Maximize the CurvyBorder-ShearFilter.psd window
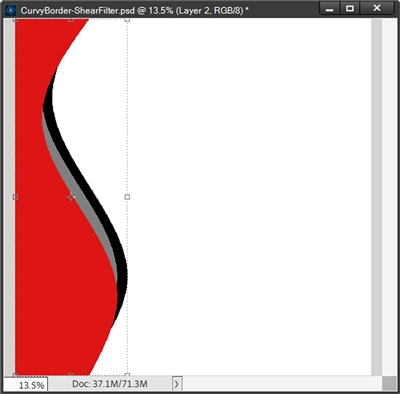This screenshot has height=394, width=400. pyautogui.click(x=350, y=8)
